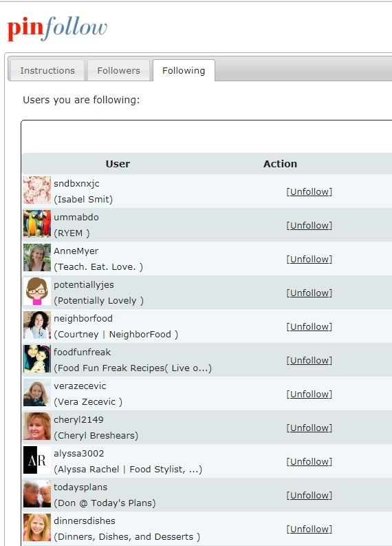Viewport: 392px width, 546px height.
Task: Click potentiallyjes cartoon avatar
Action: 37,291
